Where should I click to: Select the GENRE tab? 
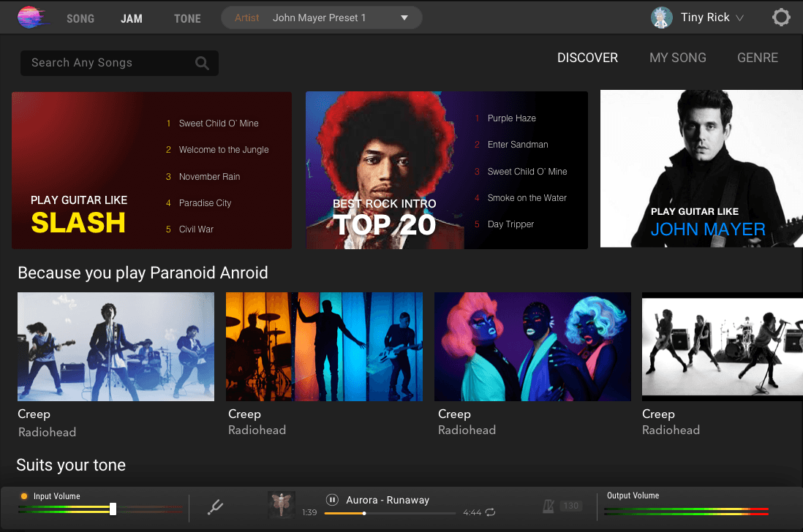pyautogui.click(x=758, y=58)
